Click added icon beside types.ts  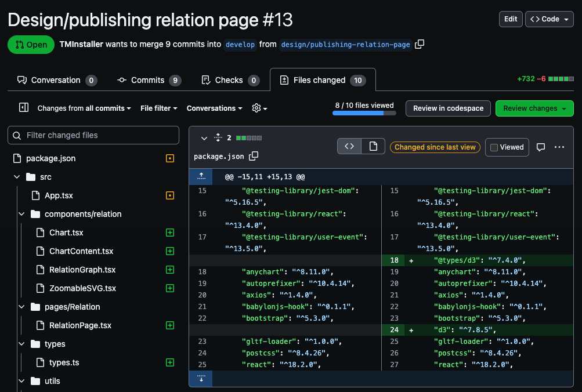click(170, 362)
